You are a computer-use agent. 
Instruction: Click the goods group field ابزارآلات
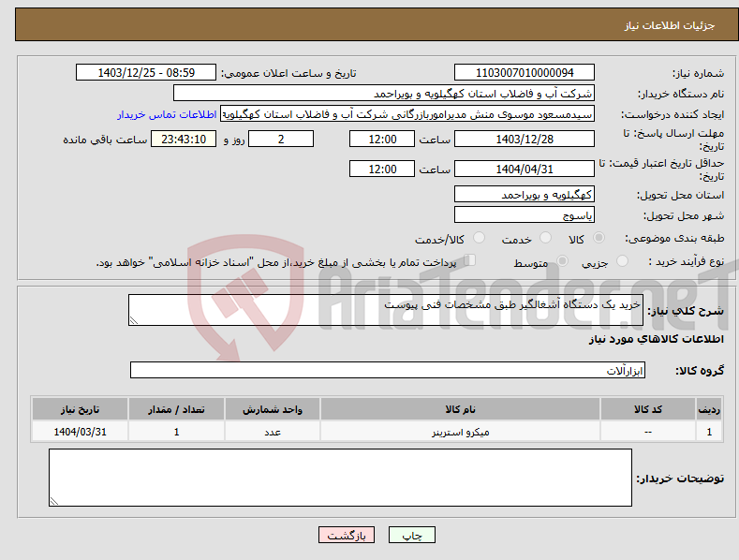coord(388,370)
